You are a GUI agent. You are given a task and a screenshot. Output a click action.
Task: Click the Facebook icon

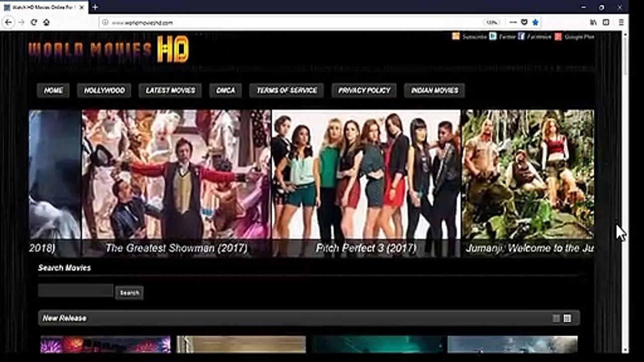pos(521,36)
